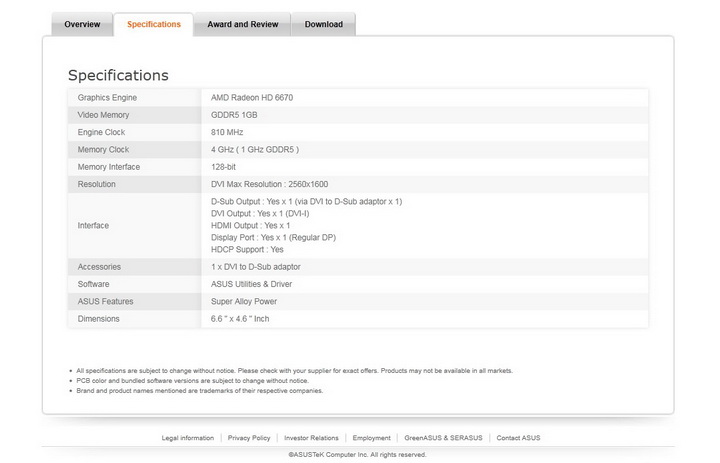
Task: Click the Specifications heading
Action: (x=118, y=75)
